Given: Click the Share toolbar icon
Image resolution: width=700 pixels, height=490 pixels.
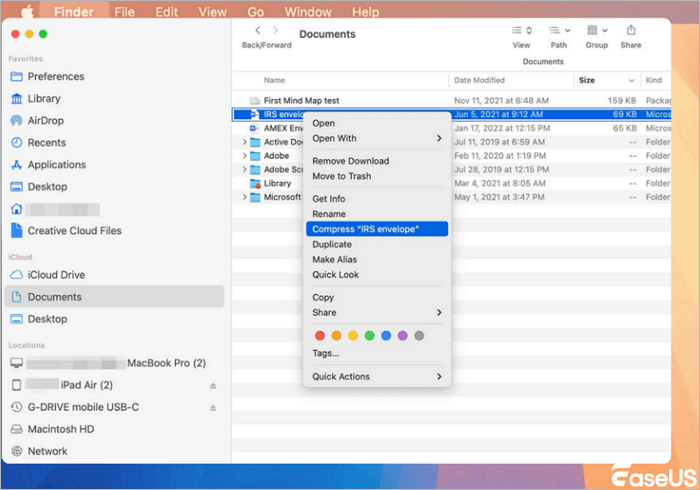Looking at the screenshot, I should point(631,31).
